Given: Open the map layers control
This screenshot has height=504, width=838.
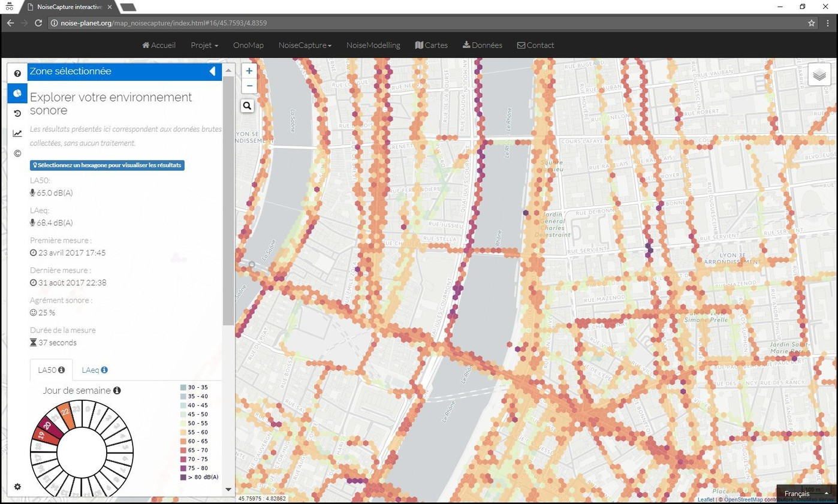Looking at the screenshot, I should (819, 75).
